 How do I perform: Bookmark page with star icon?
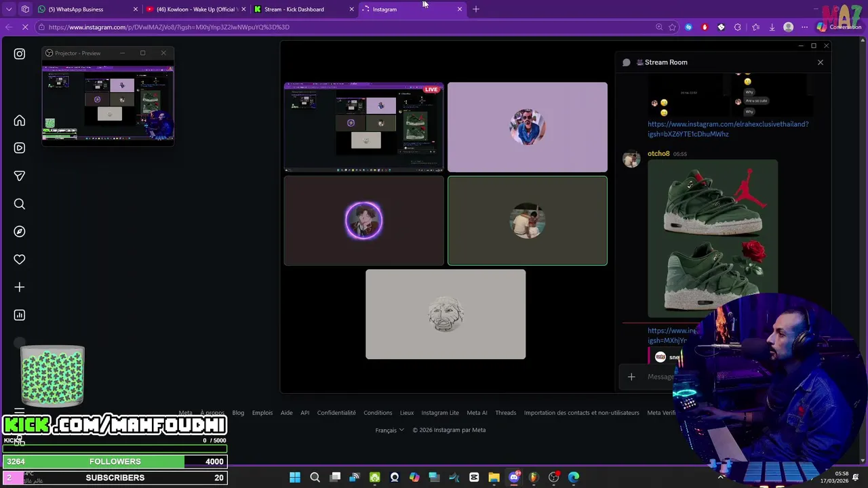(672, 27)
